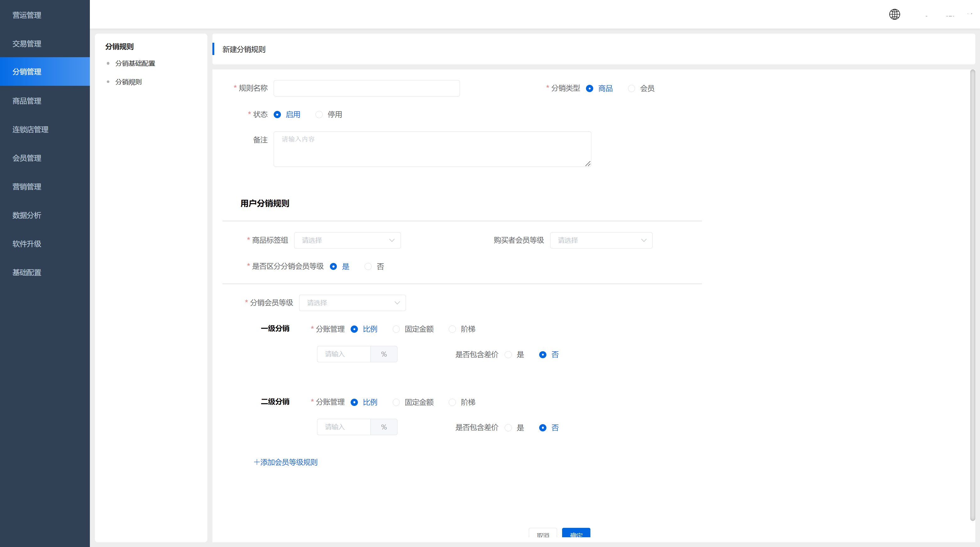Screen dimensions: 980x547
Task: Click the form vertical scrollbar
Action: coord(972,295)
